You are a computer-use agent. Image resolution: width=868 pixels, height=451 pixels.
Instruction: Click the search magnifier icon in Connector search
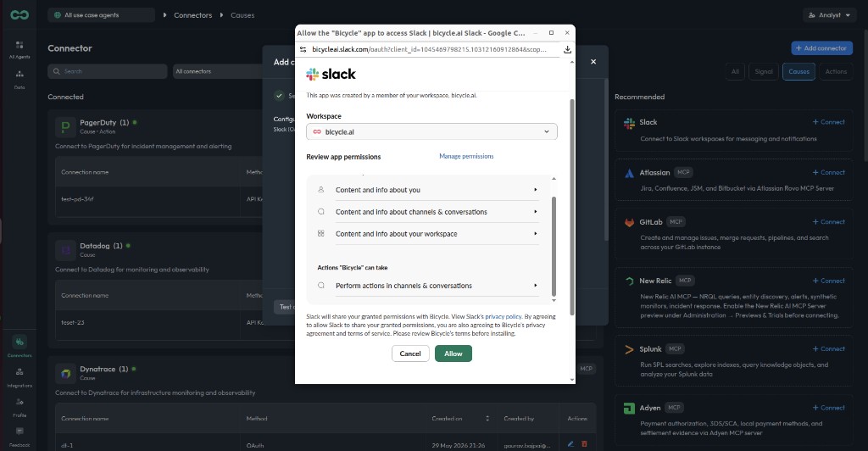(57, 71)
